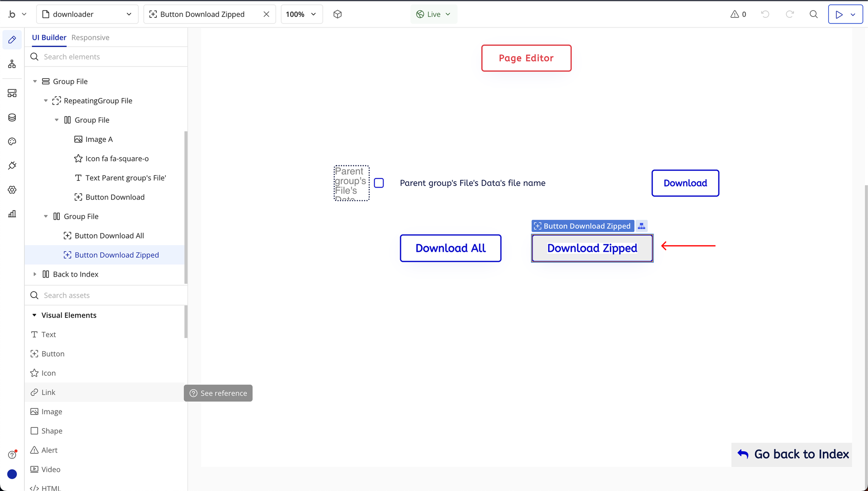Screen dimensions: 868x491
Task: Open the Workflow tab icon in sidebar
Action: [12, 64]
